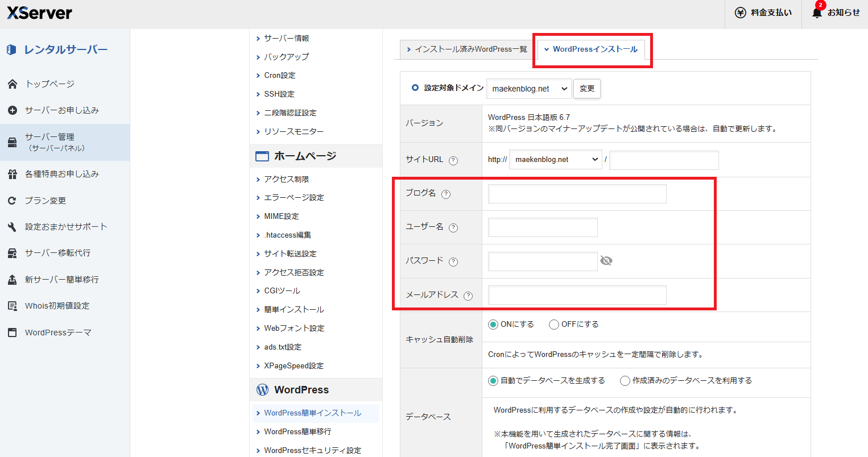Click the レンタルサーバー server icon
Screen dimensions: 868x457
(11, 50)
